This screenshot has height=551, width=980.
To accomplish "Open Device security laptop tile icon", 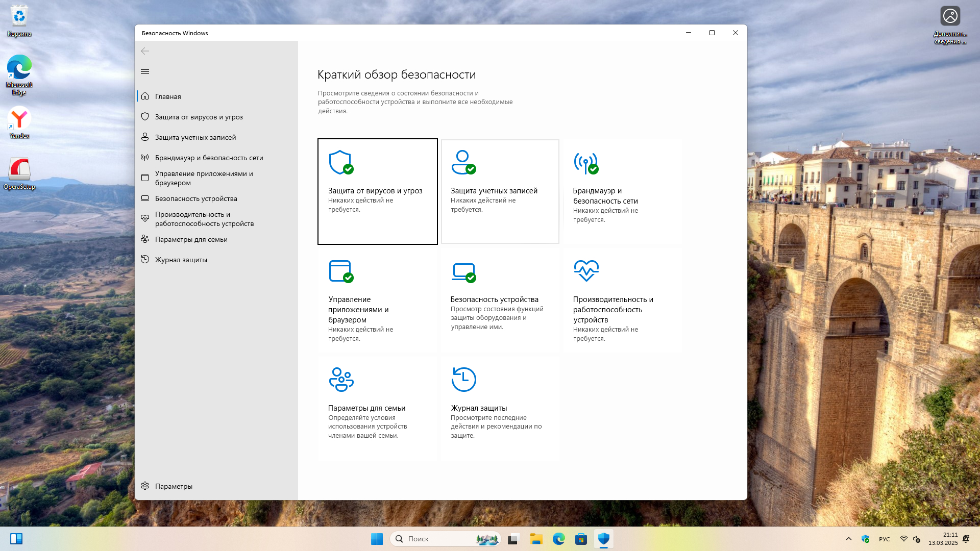I will pos(463,271).
